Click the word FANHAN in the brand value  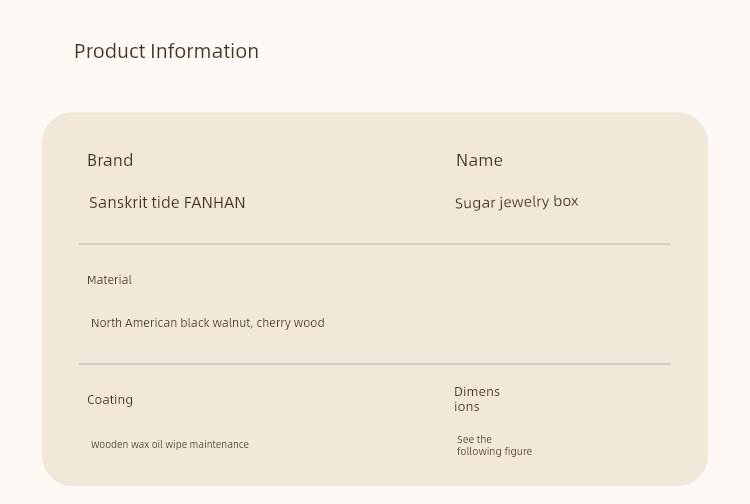coord(214,203)
